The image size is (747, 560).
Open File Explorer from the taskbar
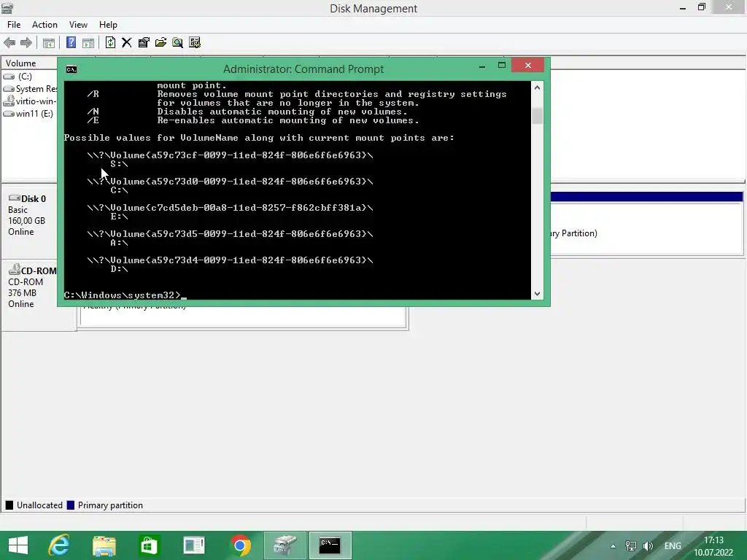point(104,545)
